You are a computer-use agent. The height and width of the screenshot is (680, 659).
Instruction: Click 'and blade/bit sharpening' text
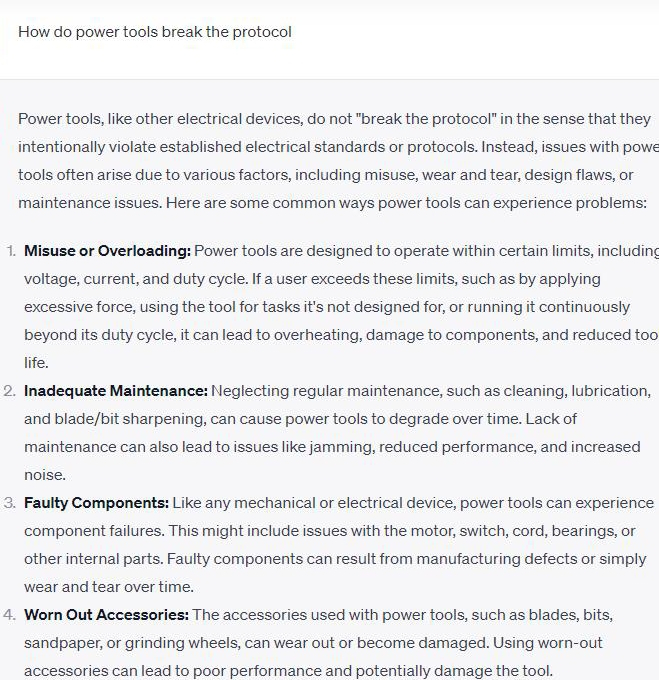(110, 419)
